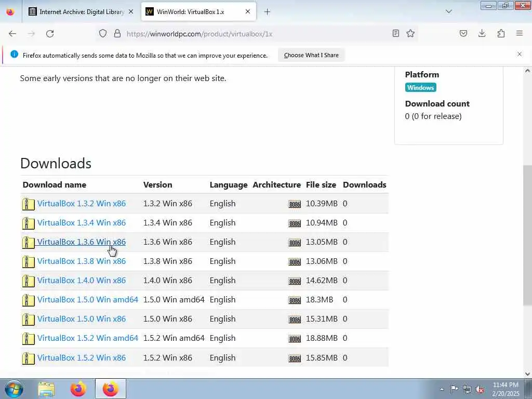Click the Windows platform tag

[x=420, y=87]
